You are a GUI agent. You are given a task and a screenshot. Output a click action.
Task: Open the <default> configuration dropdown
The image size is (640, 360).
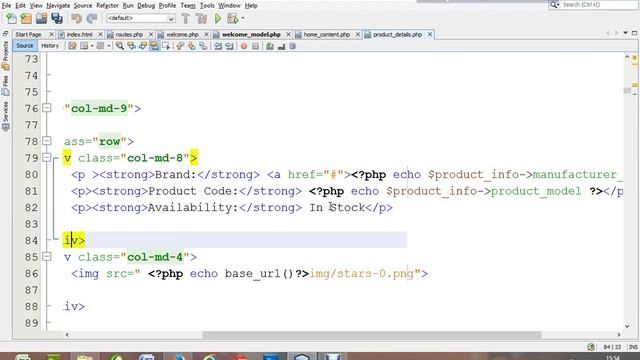pyautogui.click(x=140, y=18)
